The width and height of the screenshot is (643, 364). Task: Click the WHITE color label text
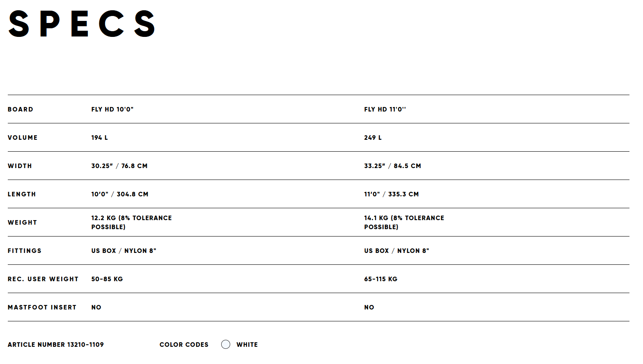(x=247, y=345)
